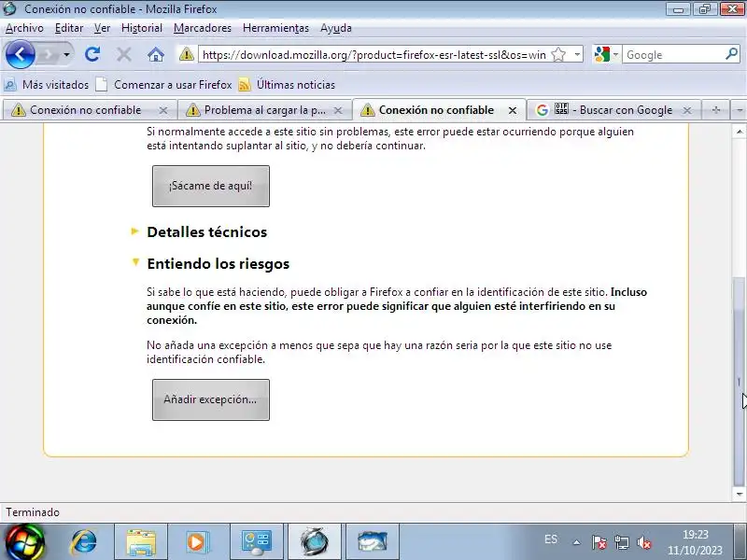Click the RSS feed icon for Últimas noticias
The width and height of the screenshot is (747, 560).
pos(245,85)
